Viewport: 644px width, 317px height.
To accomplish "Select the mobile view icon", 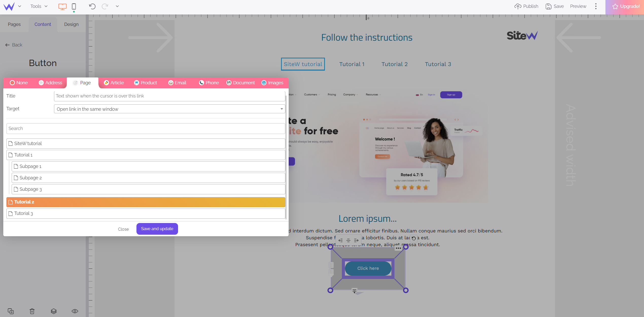I will [x=74, y=6].
